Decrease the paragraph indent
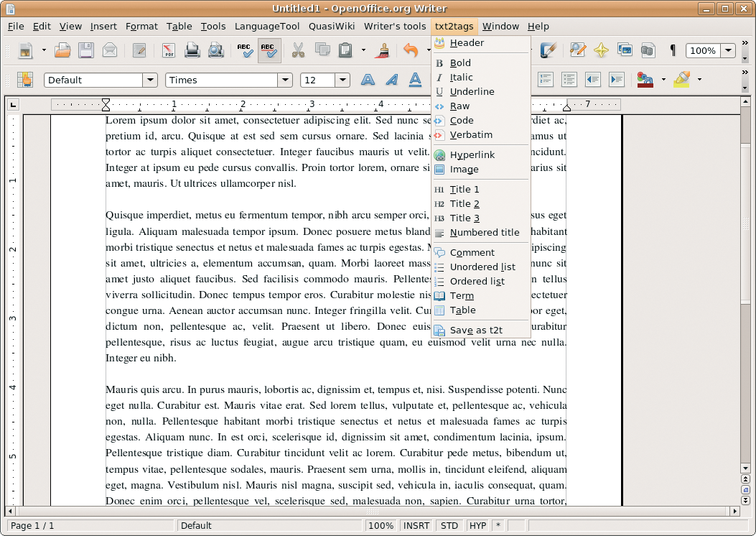This screenshot has height=536, width=756. point(592,80)
